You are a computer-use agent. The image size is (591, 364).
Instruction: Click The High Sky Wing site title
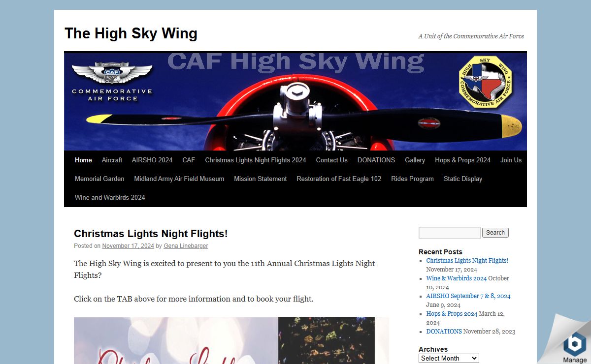(x=131, y=33)
